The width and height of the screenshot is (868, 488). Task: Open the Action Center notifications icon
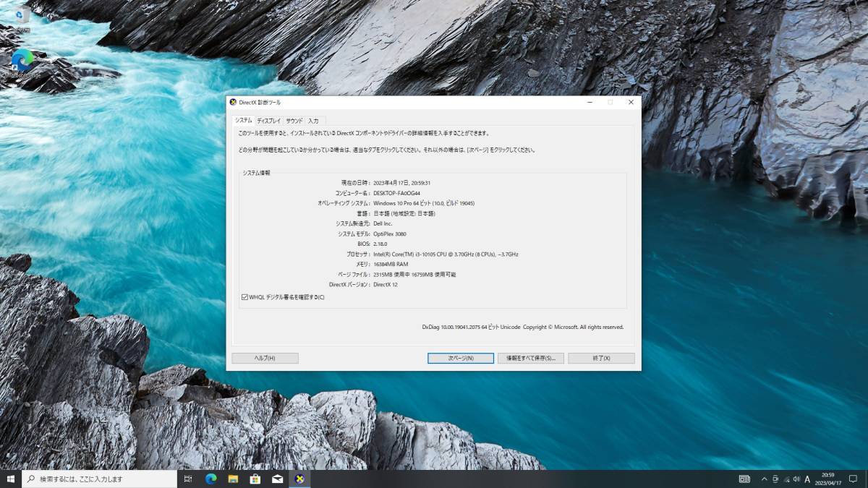pos(854,479)
